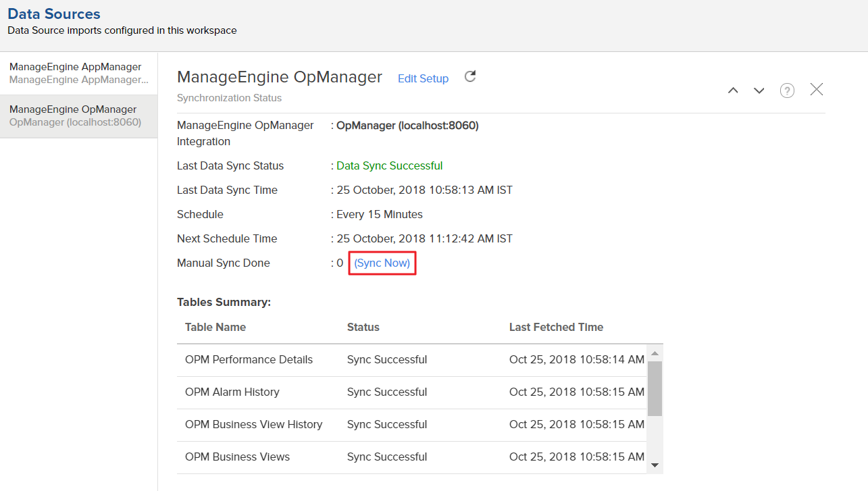This screenshot has height=491, width=868.
Task: Click the Last Fetched Time column header
Action: click(556, 327)
